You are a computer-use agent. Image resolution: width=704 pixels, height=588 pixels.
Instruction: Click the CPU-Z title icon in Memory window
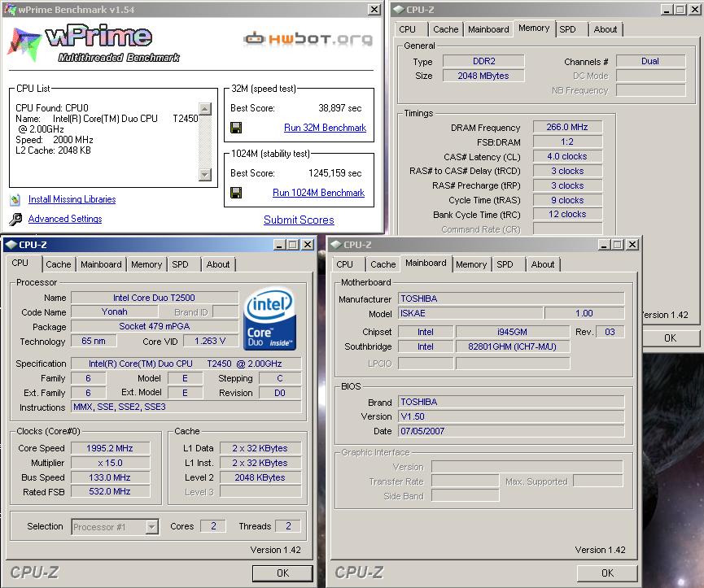pos(398,9)
